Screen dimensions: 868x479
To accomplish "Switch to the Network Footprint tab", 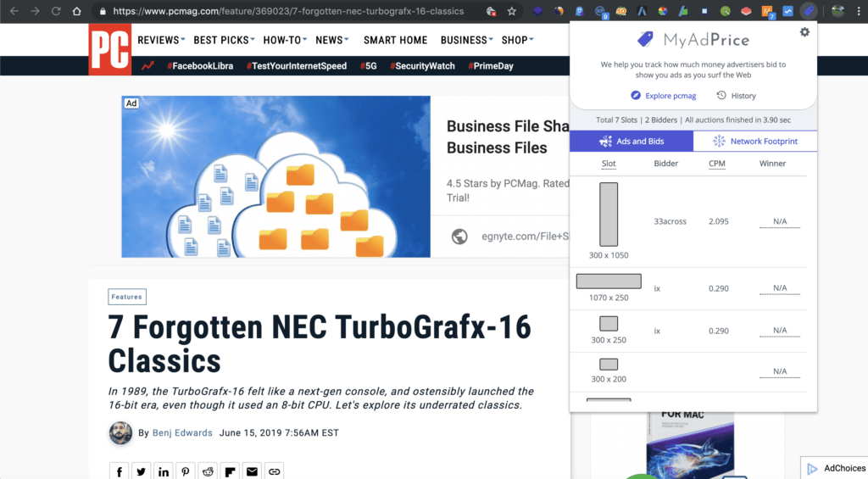I will click(755, 142).
